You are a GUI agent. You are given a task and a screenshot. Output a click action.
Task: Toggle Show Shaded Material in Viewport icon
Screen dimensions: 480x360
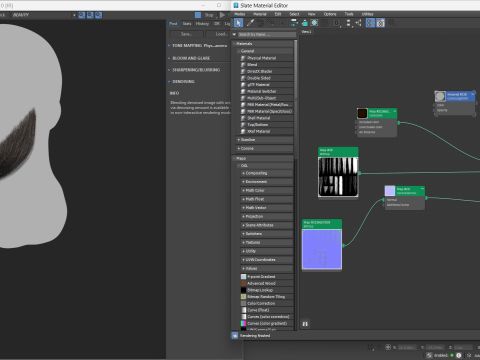tap(314, 23)
